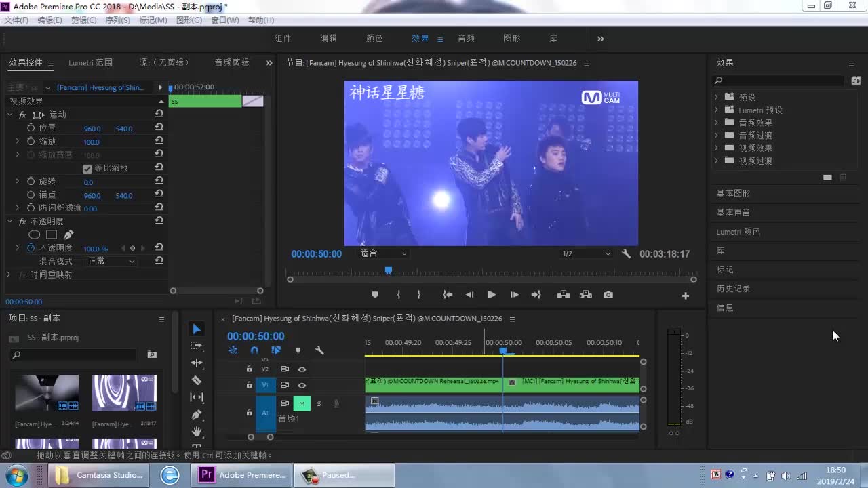Open program monitor settings wrench
This screenshot has height=488, width=868.
point(626,253)
